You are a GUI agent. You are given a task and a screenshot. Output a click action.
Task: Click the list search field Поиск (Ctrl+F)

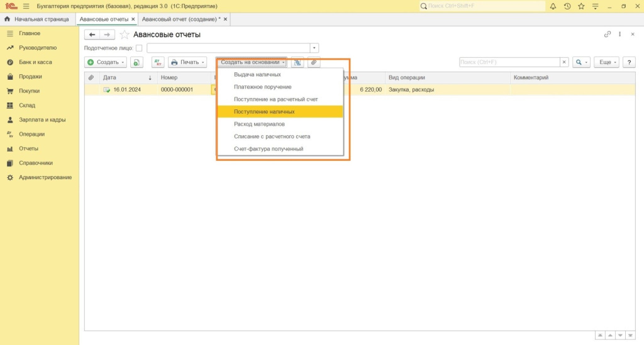coord(509,62)
